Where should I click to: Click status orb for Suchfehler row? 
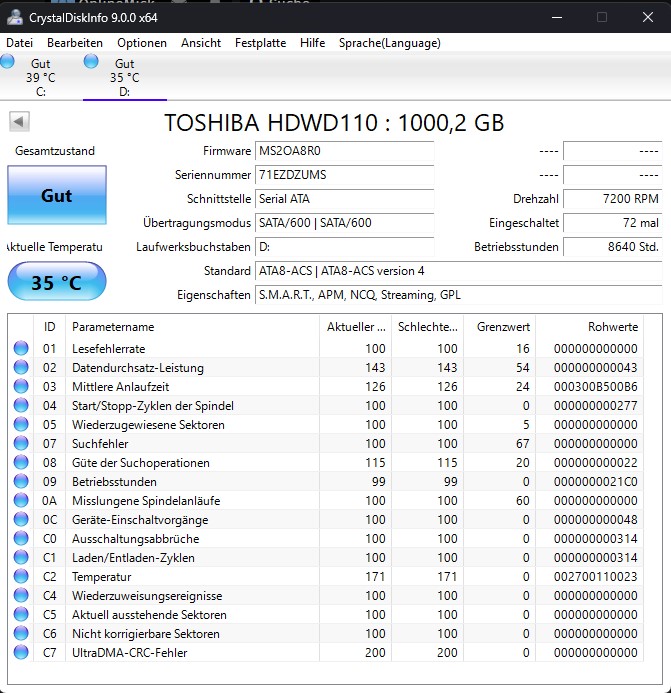pyautogui.click(x=21, y=443)
